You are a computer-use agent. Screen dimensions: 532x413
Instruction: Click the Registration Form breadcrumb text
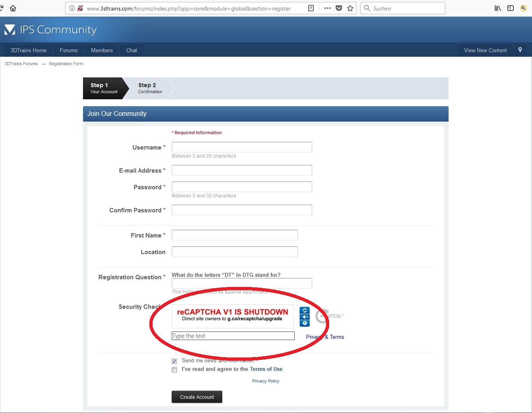click(x=66, y=64)
